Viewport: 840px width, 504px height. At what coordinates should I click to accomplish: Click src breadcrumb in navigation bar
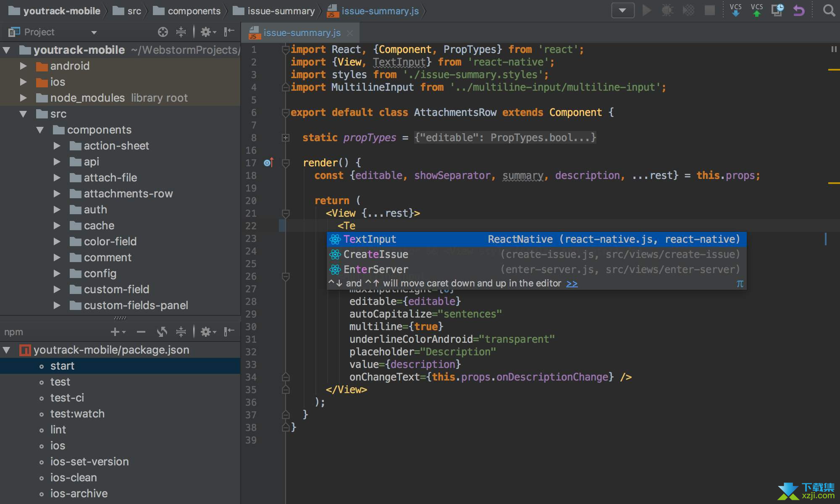click(x=127, y=11)
